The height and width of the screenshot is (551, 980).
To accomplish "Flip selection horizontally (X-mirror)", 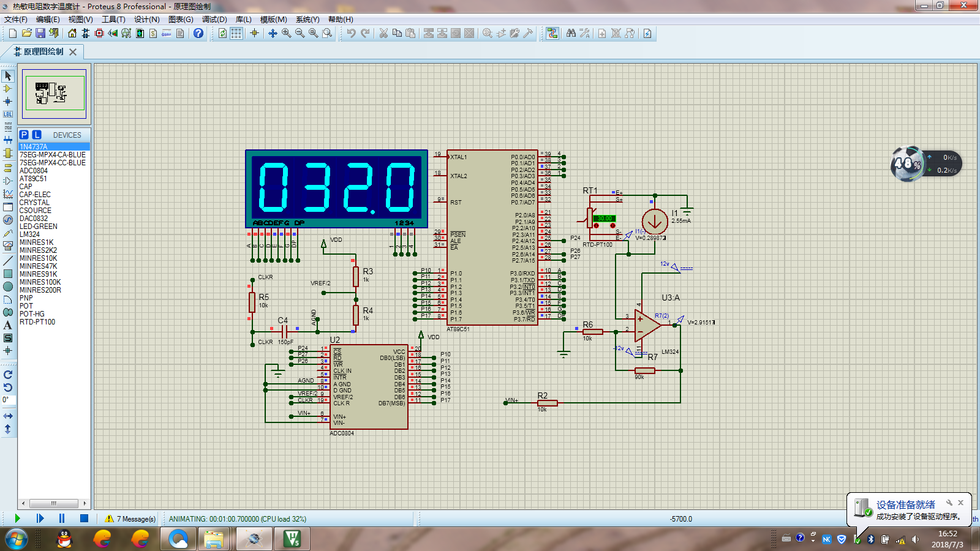I will pyautogui.click(x=8, y=416).
